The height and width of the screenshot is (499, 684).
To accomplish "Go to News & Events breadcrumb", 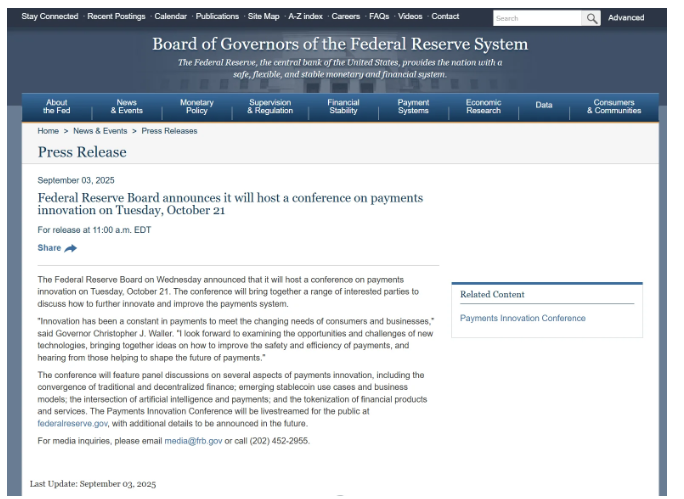I will tap(100, 131).
